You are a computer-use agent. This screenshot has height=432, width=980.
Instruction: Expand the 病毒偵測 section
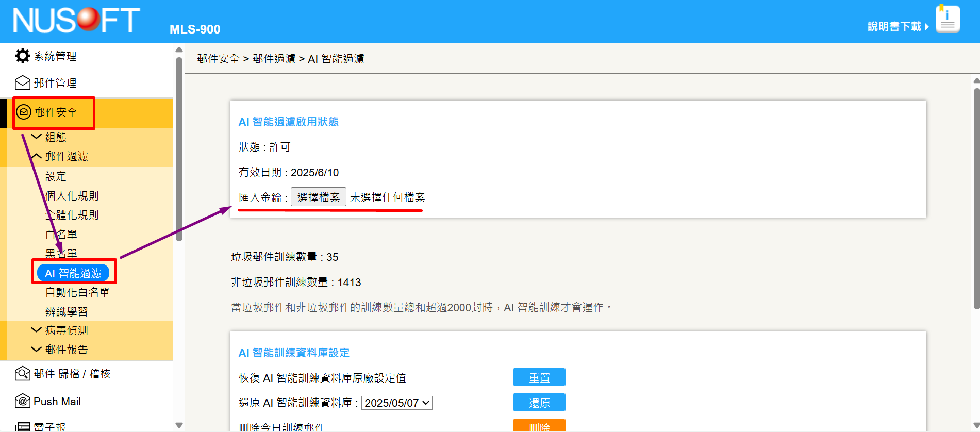(x=37, y=330)
